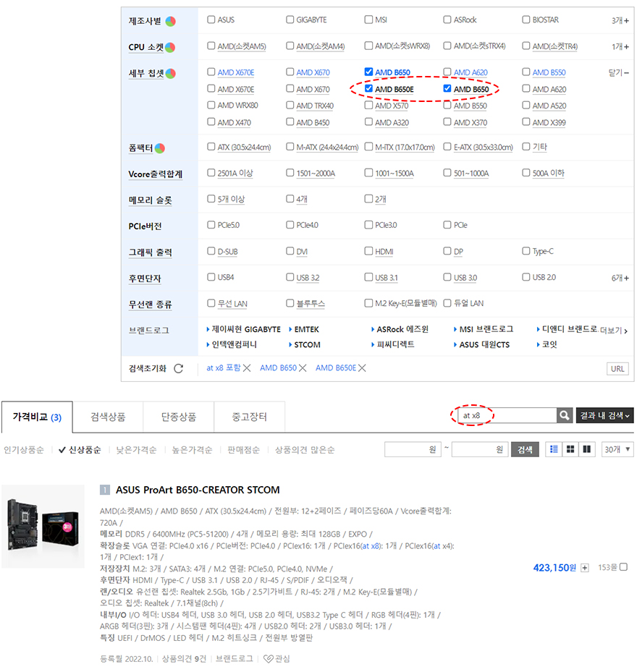
Task: Sort by 판매점순
Action: tap(243, 450)
